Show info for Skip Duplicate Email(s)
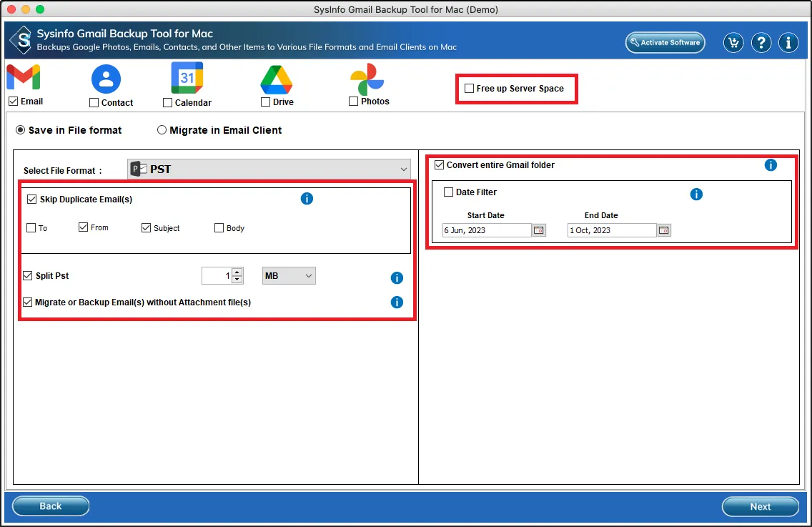812x527 pixels. tap(307, 199)
